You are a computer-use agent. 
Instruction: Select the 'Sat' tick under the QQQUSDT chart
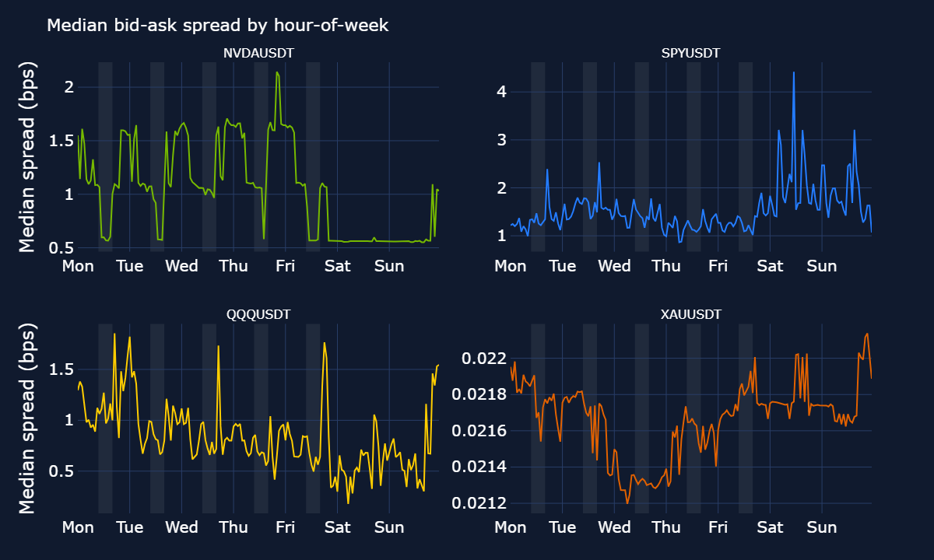pos(338,527)
